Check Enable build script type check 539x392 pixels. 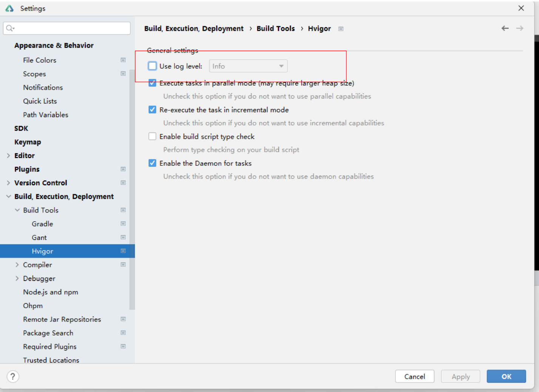(x=152, y=136)
